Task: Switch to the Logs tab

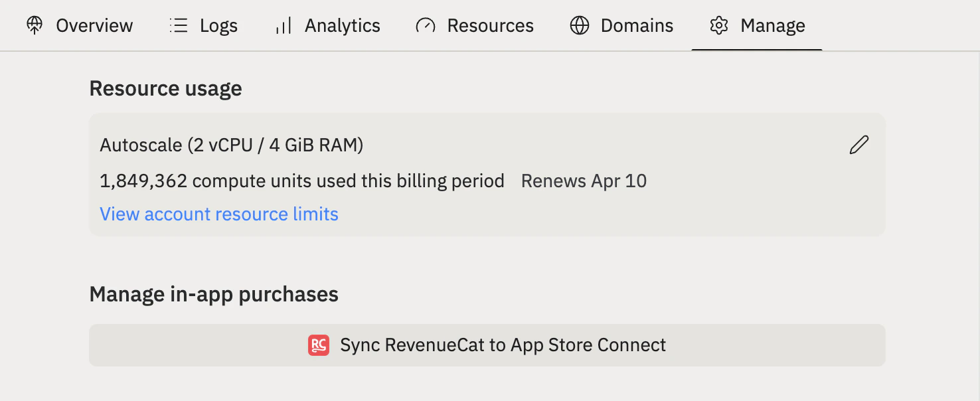Action: pos(218,25)
